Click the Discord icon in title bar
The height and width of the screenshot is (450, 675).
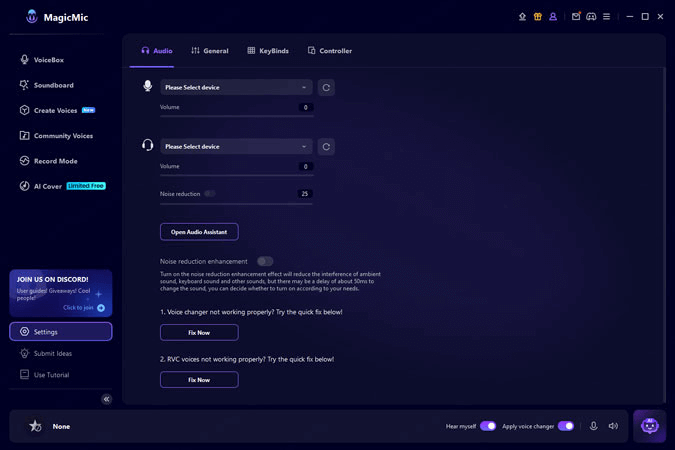591,16
